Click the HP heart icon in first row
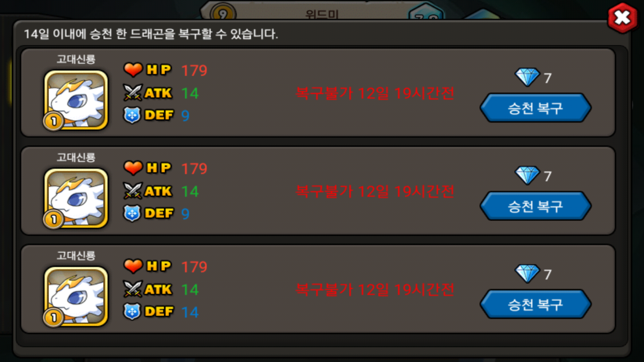Image resolution: width=644 pixels, height=362 pixels. (x=133, y=70)
